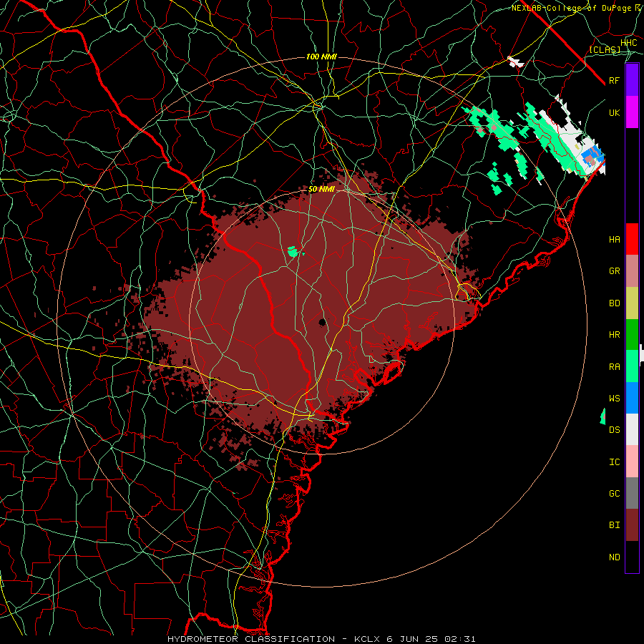Screen dimensions: 644x644
Task: Click the small green rain echo near radar center
Action: (x=293, y=251)
